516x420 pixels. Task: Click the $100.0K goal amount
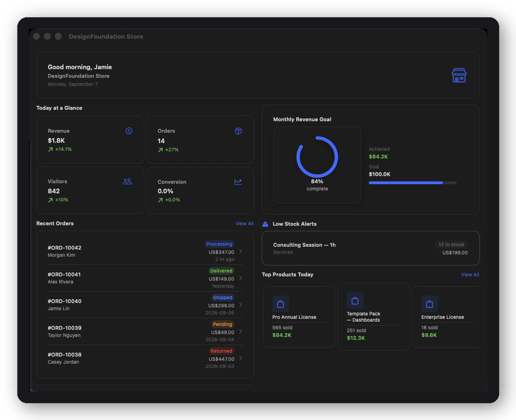379,174
